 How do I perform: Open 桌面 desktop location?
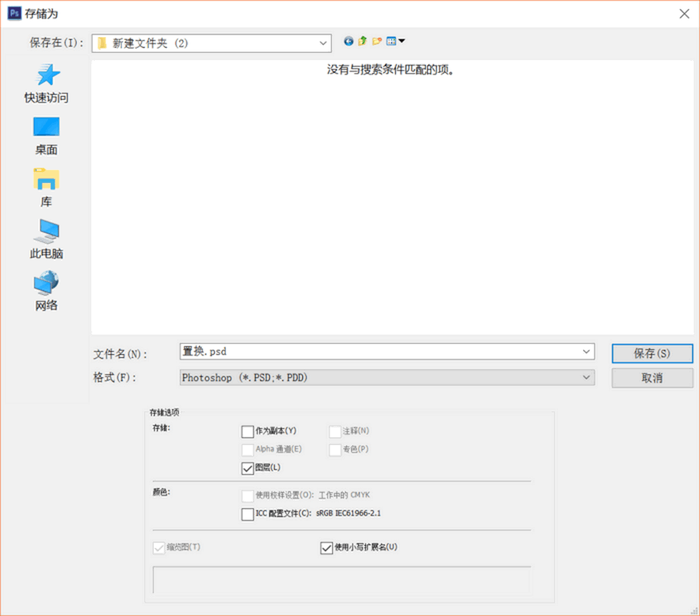click(x=47, y=136)
